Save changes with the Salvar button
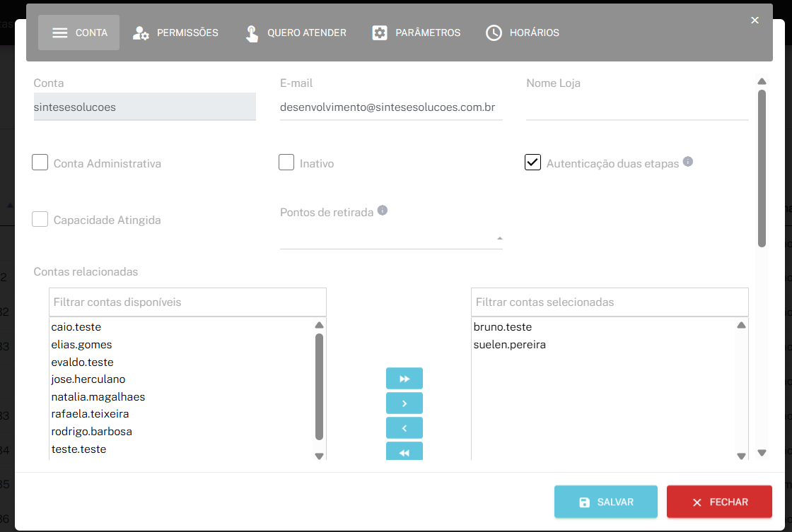Image resolution: width=792 pixels, height=532 pixels. [605, 502]
